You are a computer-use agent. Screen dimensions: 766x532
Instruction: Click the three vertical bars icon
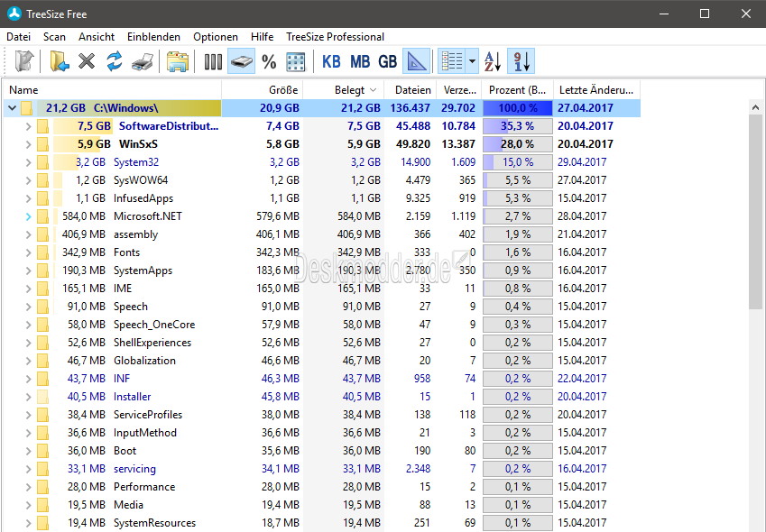coord(213,61)
